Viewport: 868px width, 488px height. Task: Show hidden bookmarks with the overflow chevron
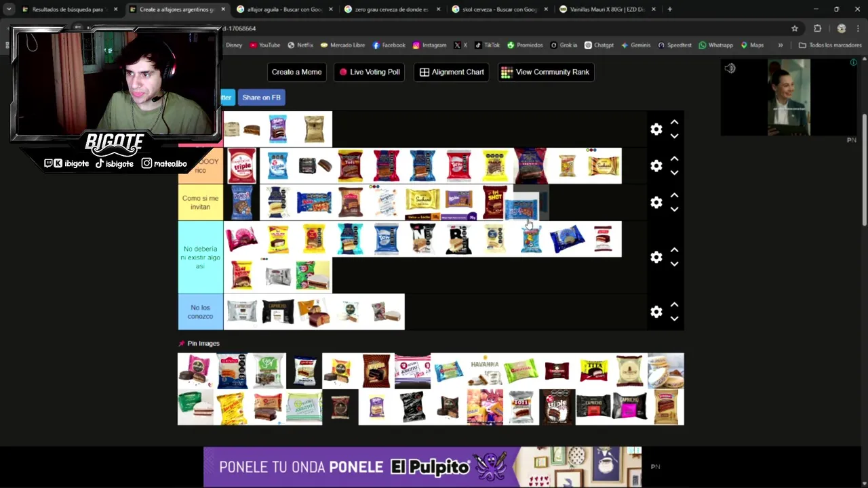781,45
